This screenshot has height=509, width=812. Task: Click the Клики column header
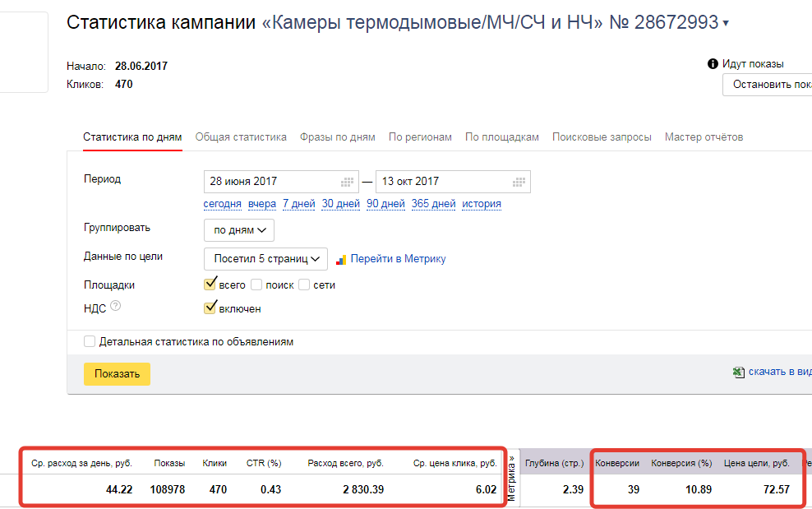pos(215,464)
